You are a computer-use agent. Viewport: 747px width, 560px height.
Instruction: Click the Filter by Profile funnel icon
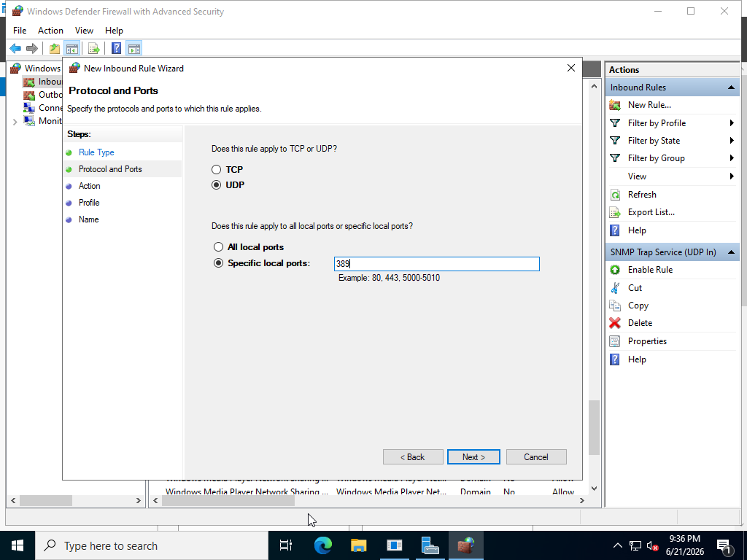click(615, 122)
